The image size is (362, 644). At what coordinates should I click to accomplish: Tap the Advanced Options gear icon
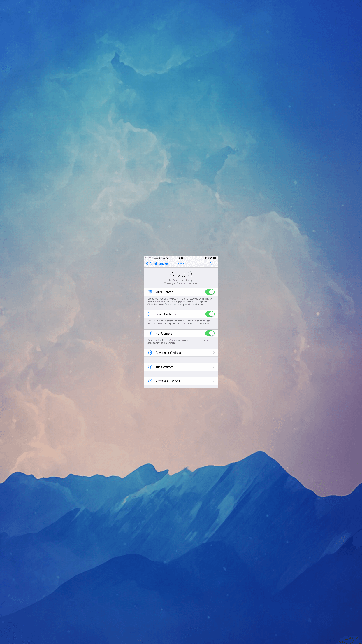[x=150, y=353]
